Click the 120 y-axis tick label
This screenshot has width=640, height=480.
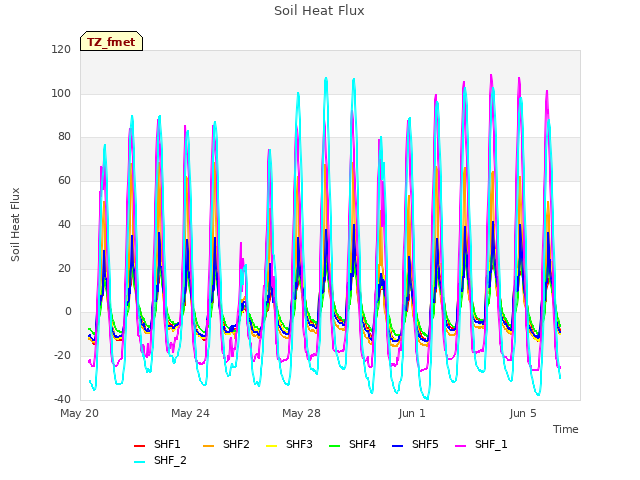pyautogui.click(x=61, y=50)
